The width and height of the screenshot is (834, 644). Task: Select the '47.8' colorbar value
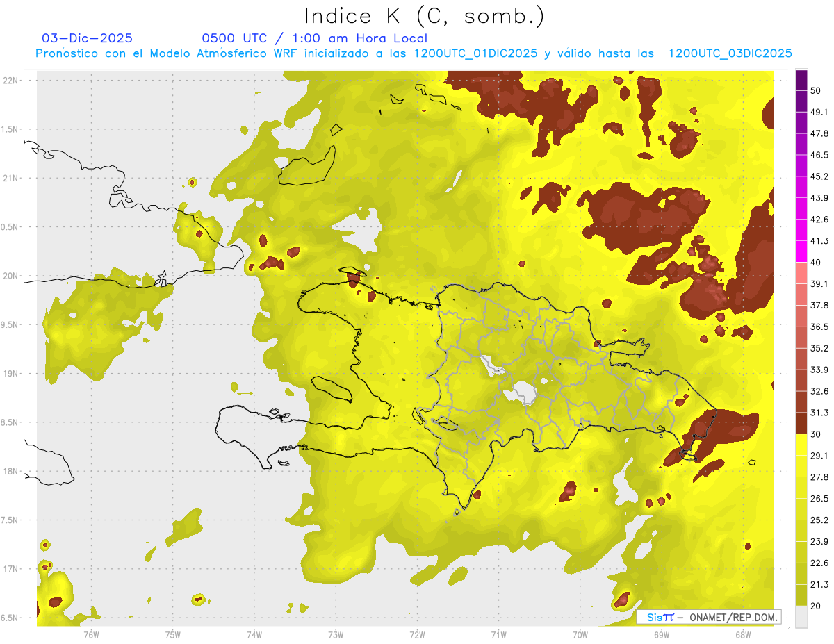click(x=819, y=133)
